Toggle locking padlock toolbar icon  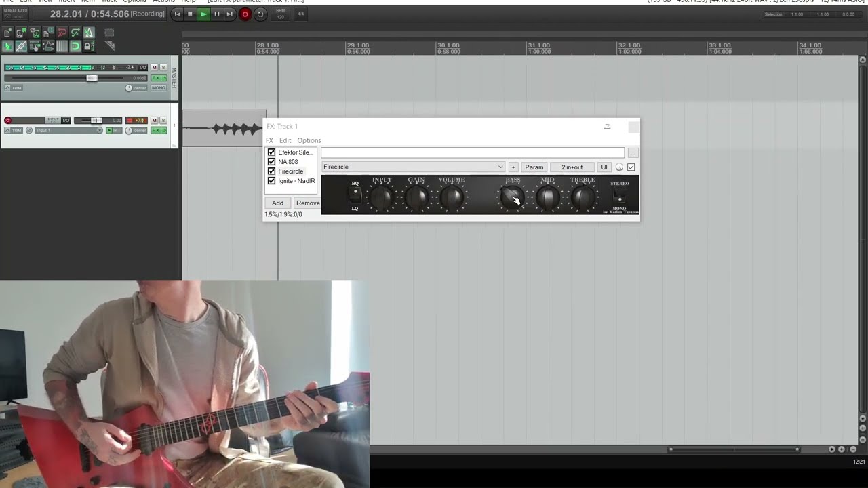point(89,46)
